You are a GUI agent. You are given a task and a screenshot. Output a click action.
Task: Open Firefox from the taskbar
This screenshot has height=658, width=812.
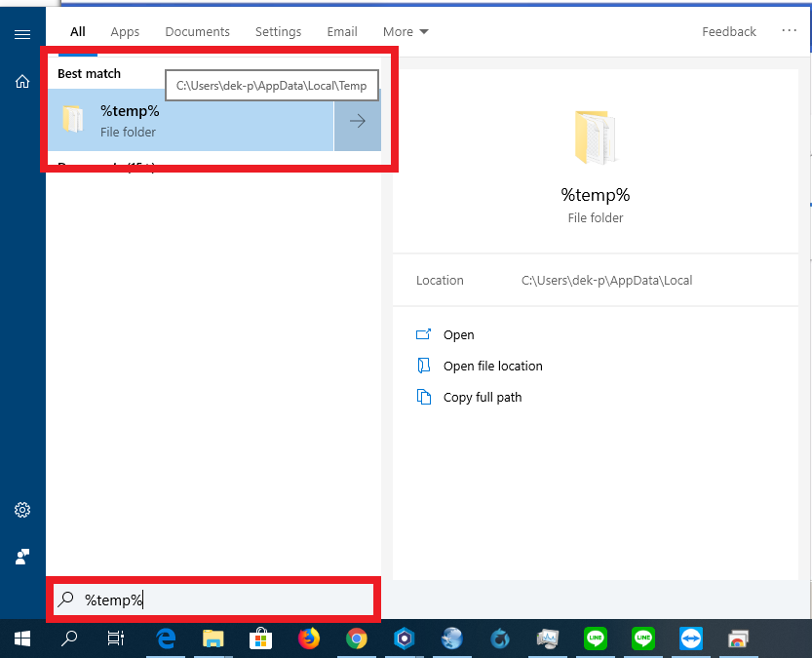[x=309, y=639]
